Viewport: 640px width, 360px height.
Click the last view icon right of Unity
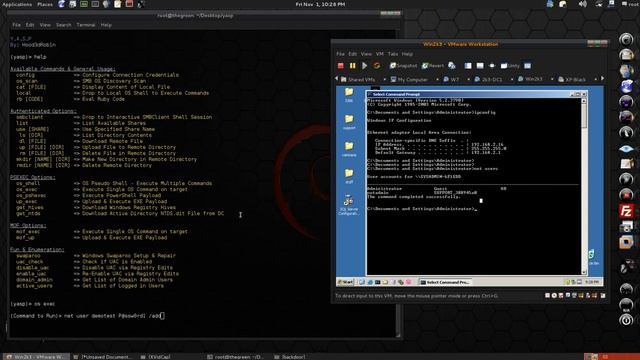tap(528, 66)
